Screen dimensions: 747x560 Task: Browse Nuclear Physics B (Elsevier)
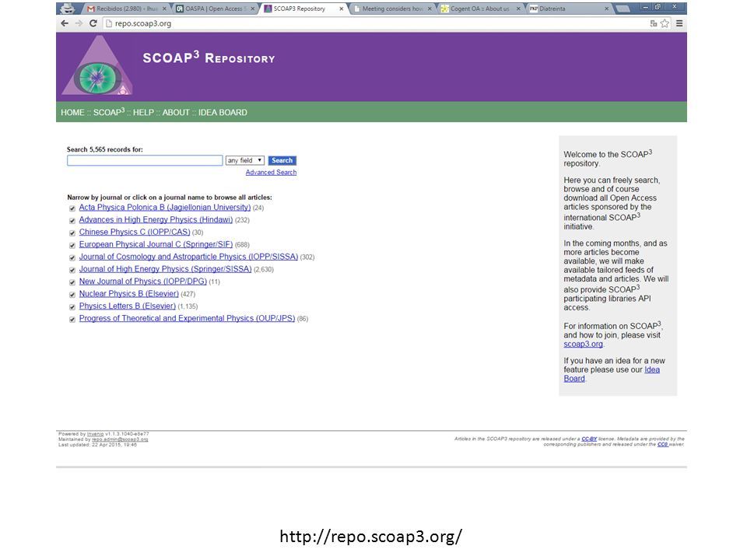128,294
